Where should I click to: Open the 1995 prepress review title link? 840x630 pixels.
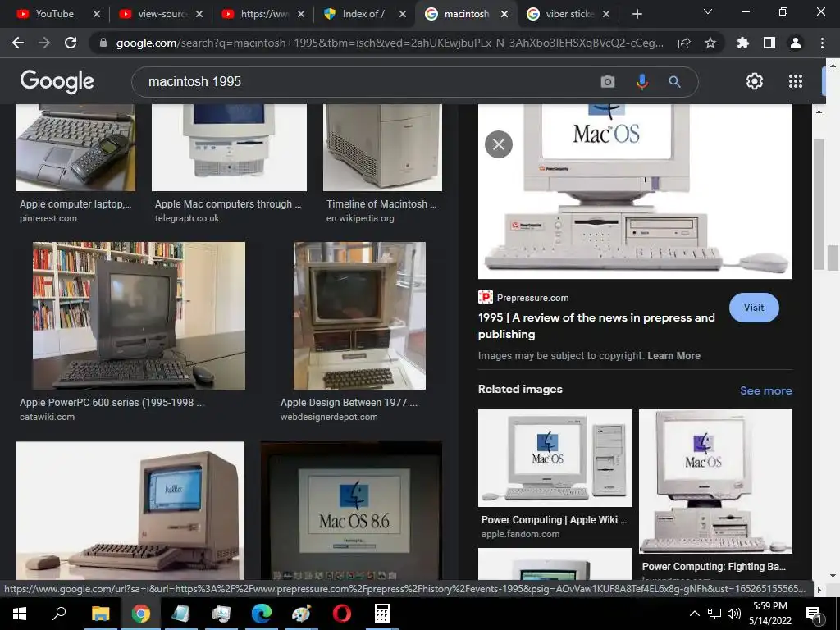pyautogui.click(x=596, y=326)
